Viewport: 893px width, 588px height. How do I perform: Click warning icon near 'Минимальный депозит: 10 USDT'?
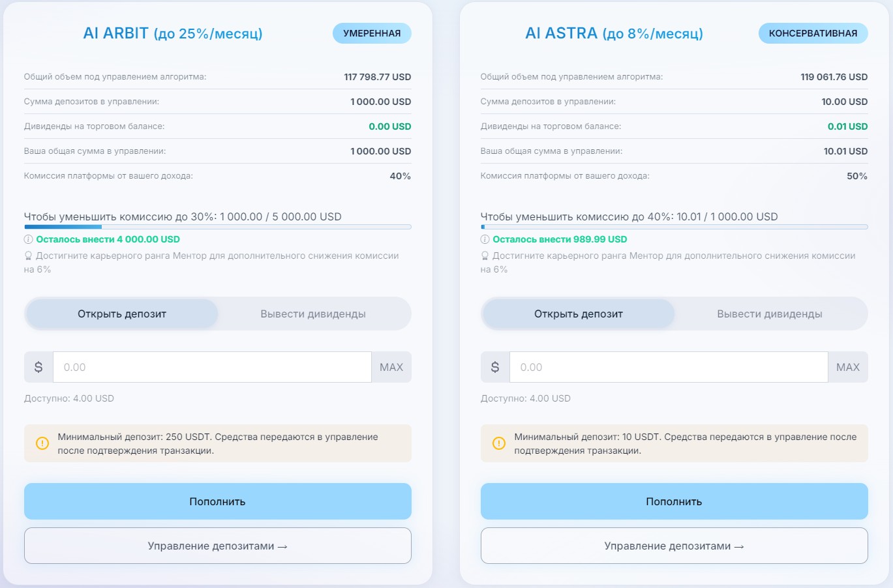(x=499, y=443)
